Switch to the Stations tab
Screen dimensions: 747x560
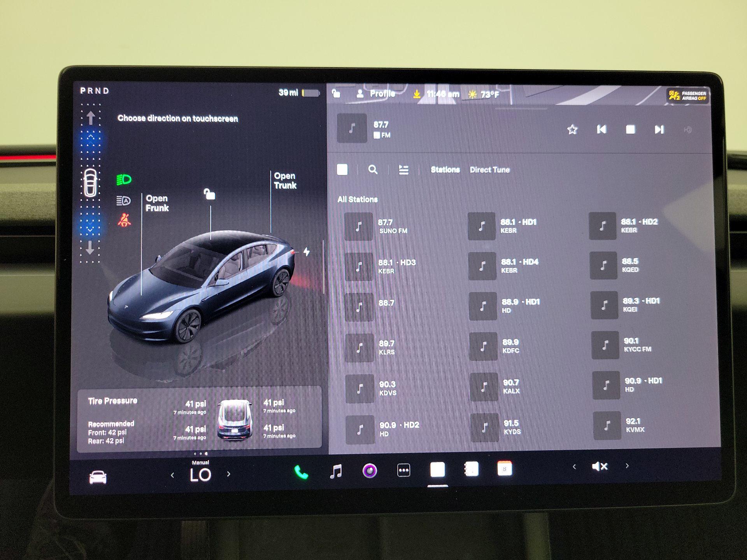click(x=445, y=170)
